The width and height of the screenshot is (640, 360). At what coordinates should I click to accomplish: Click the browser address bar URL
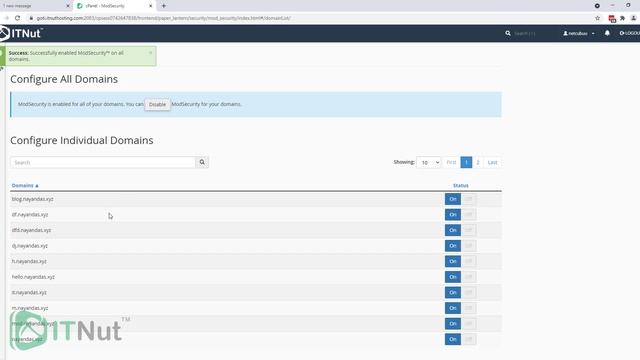[163, 18]
